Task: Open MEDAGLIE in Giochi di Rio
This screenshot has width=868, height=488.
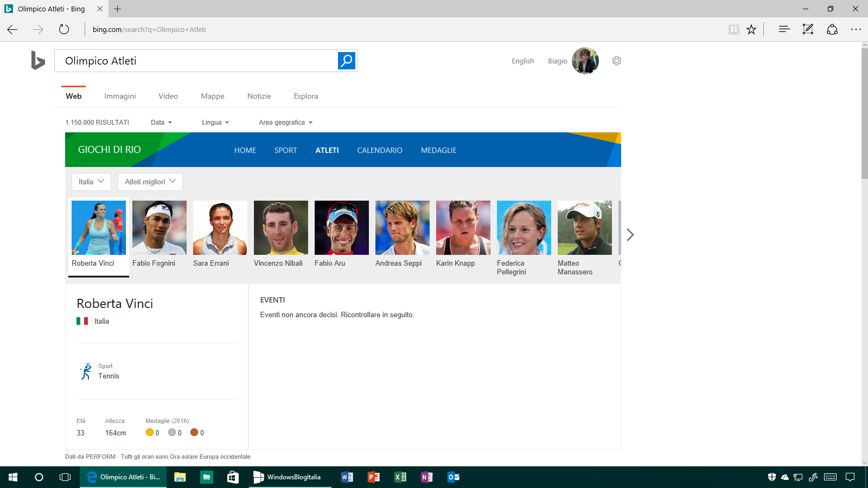Action: coord(439,150)
